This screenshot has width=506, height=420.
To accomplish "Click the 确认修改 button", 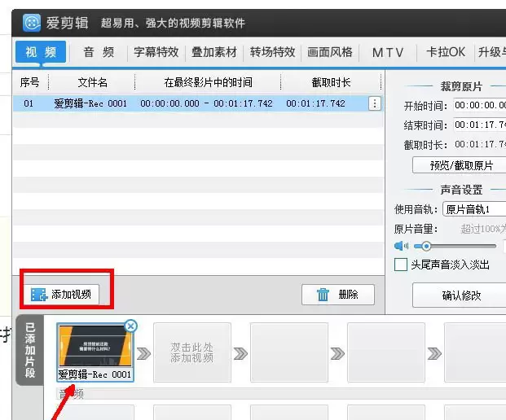I will coord(460,295).
